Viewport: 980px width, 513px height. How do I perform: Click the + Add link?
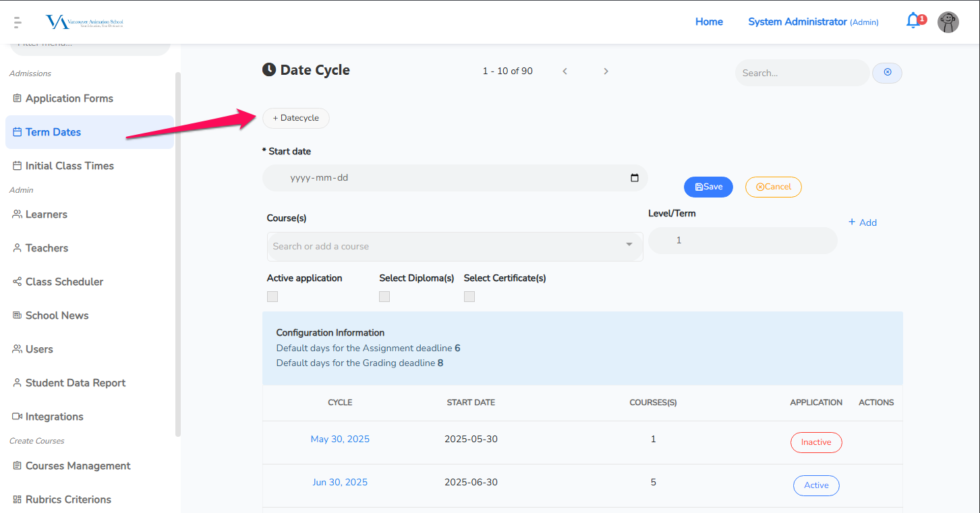point(863,222)
